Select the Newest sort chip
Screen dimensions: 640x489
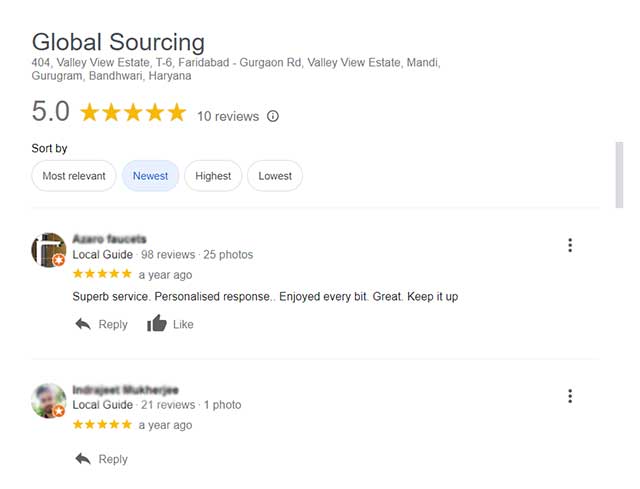point(151,176)
